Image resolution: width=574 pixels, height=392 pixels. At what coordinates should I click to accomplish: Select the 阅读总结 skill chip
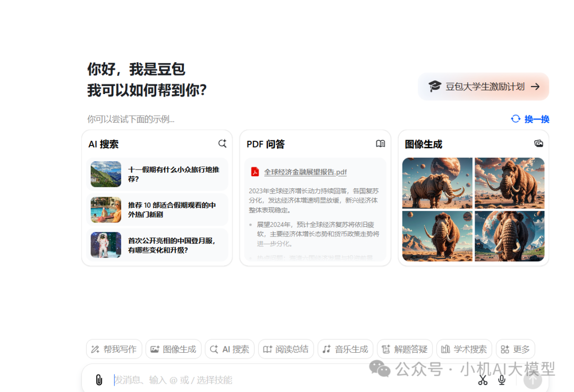point(286,349)
